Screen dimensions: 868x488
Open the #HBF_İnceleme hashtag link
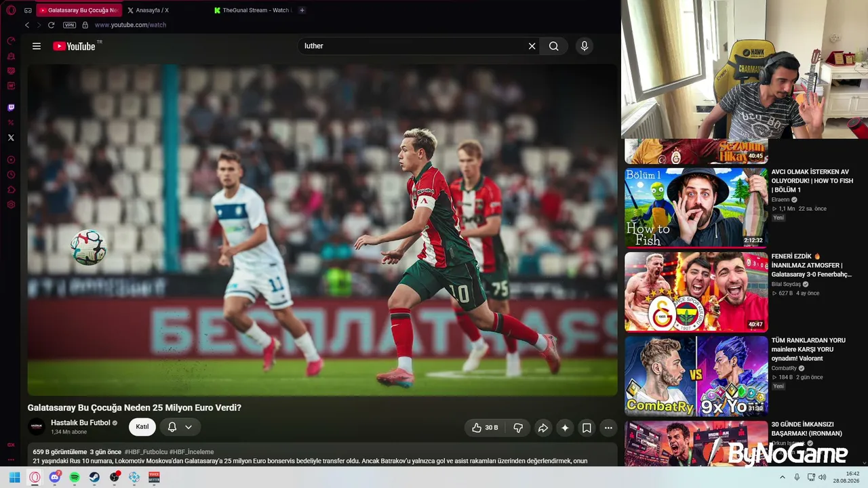(192, 452)
